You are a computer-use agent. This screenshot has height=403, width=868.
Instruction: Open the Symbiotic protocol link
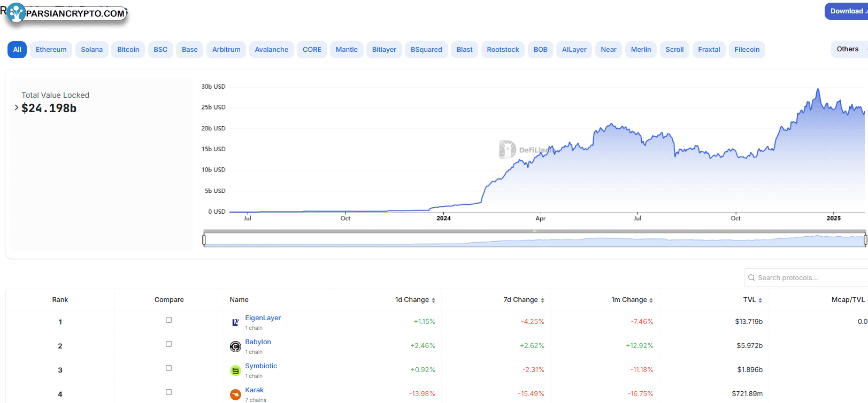point(261,366)
